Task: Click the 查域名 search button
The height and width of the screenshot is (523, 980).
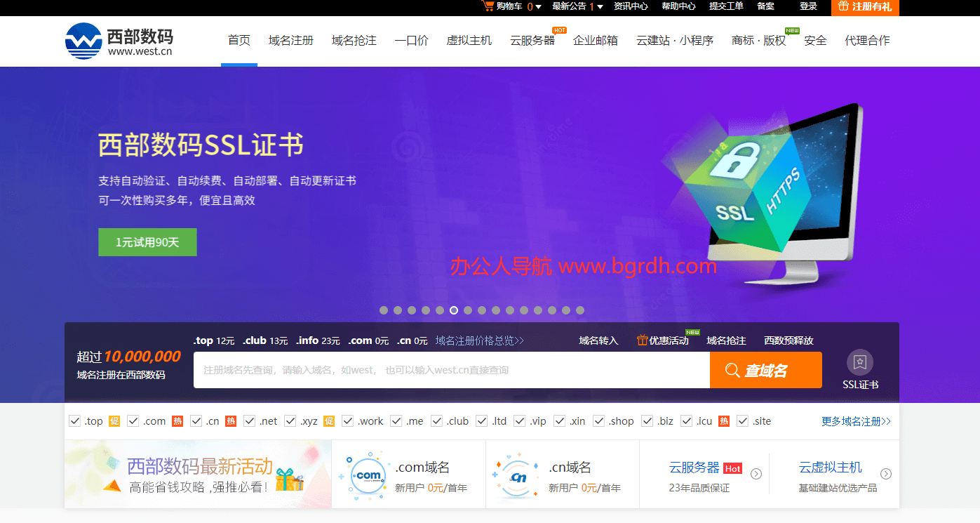Action: click(x=766, y=370)
